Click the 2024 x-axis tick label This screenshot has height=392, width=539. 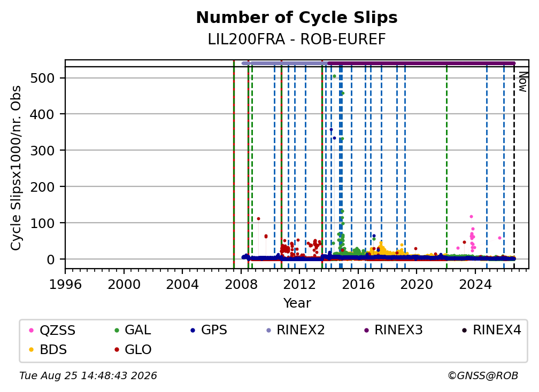pyautogui.click(x=475, y=285)
